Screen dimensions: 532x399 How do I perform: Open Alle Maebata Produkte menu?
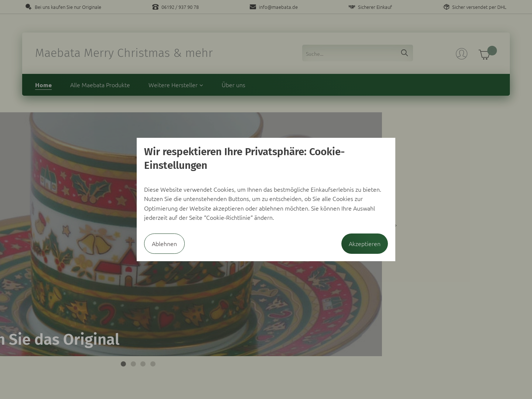click(100, 85)
